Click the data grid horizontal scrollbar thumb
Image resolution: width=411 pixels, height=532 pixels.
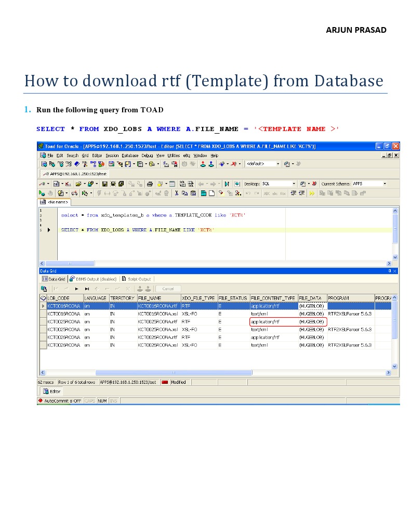[x=174, y=372]
